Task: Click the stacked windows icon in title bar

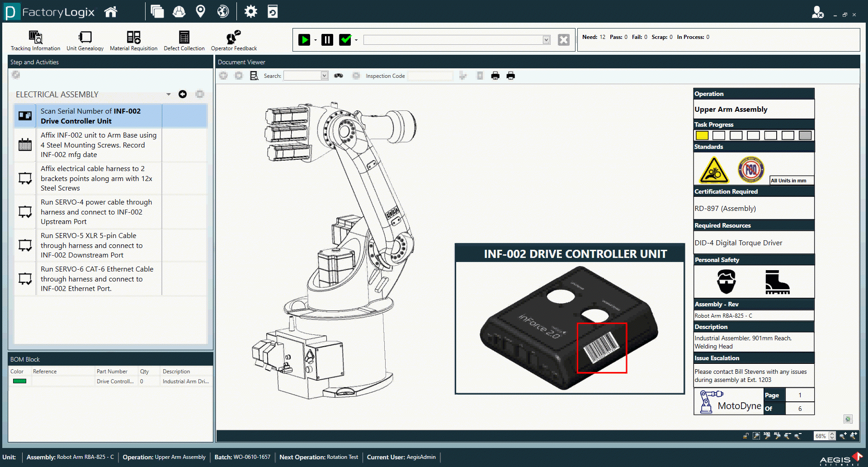Action: (x=157, y=12)
